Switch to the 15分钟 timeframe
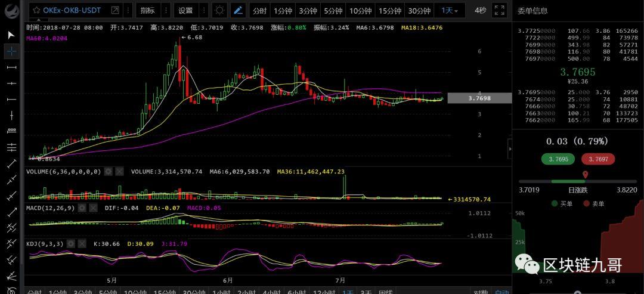This screenshot has width=644, height=294. point(390,11)
